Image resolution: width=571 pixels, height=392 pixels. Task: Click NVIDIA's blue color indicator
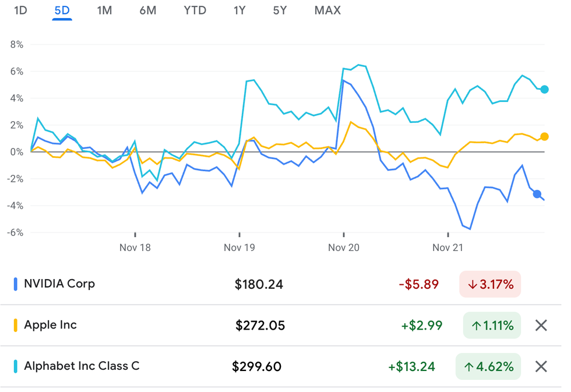[x=15, y=284]
